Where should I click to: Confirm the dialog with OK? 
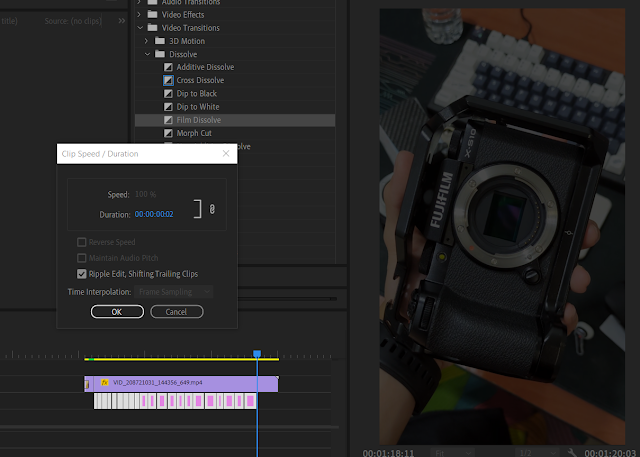[x=117, y=312]
